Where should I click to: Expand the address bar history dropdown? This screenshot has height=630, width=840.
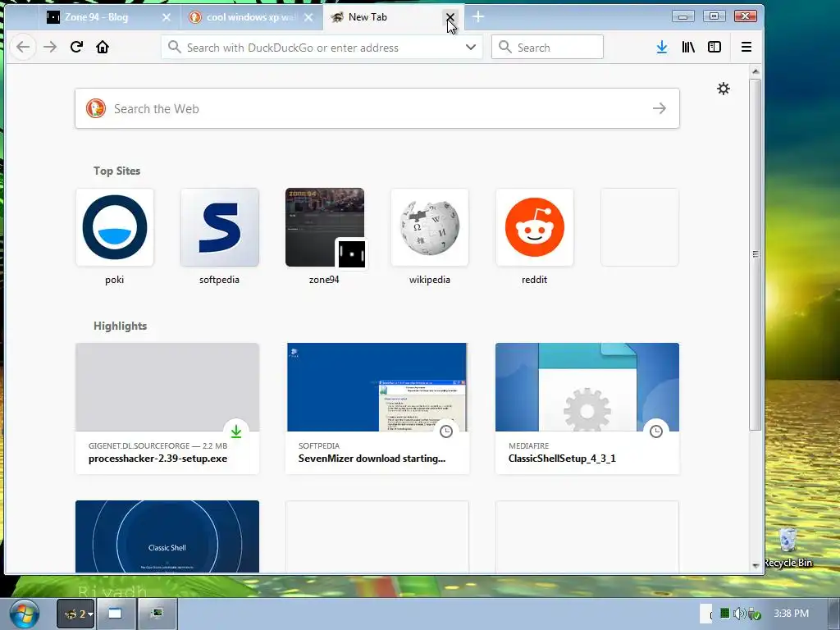point(471,47)
